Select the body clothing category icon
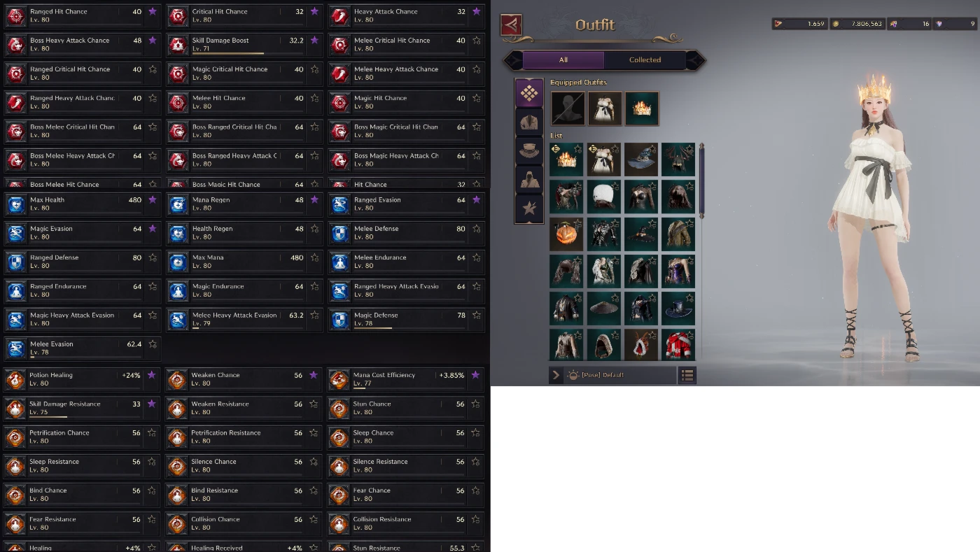Viewport: 980px width, 552px height. tap(529, 122)
